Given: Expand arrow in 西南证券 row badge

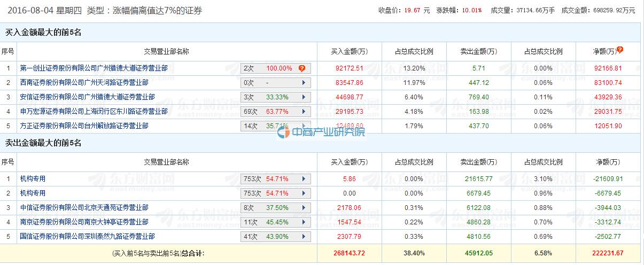Looking at the screenshot, I should click(304, 83).
